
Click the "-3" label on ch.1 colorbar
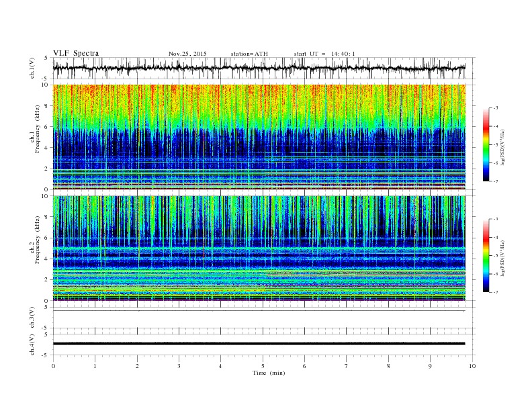496,108
